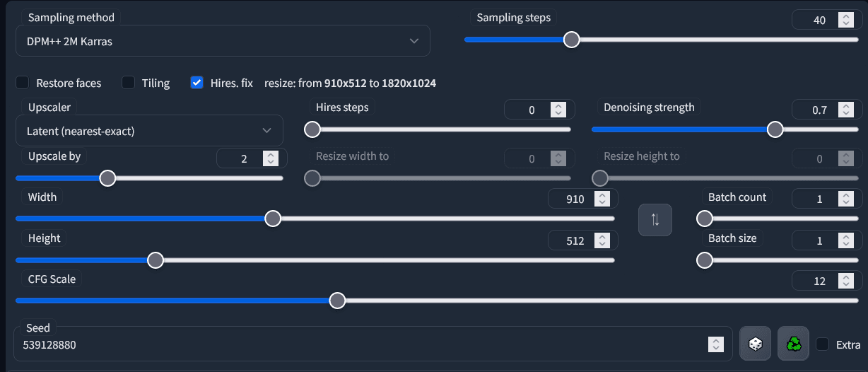Click the Denoising strength number stepper
This screenshot has width=868, height=372.
[845, 110]
